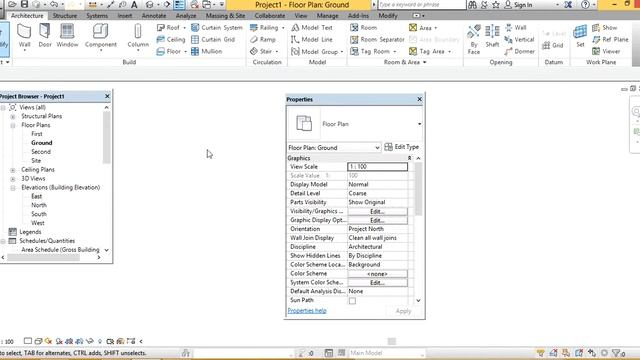The image size is (640, 360).
Task: Click the Edit Type button
Action: pyautogui.click(x=402, y=147)
